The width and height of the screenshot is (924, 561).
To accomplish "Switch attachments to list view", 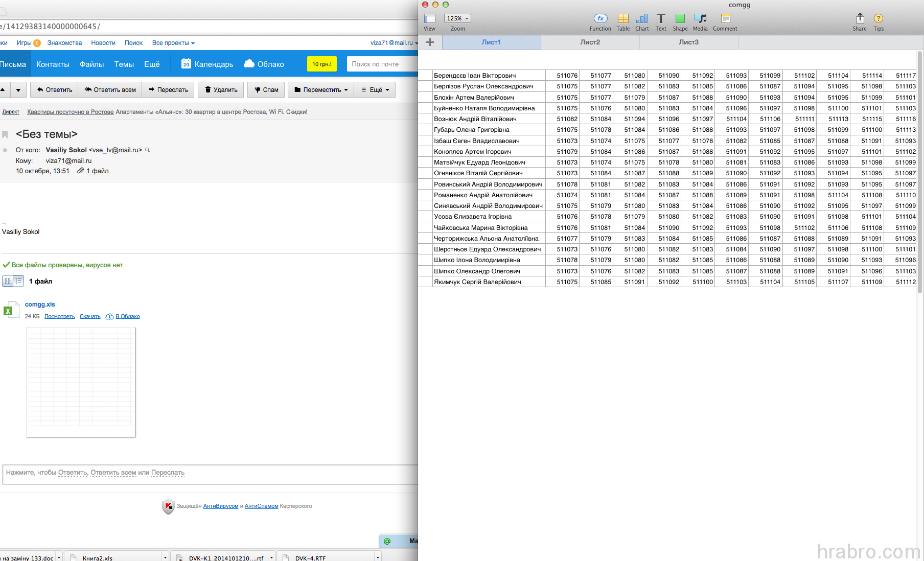I will pyautogui.click(x=18, y=281).
